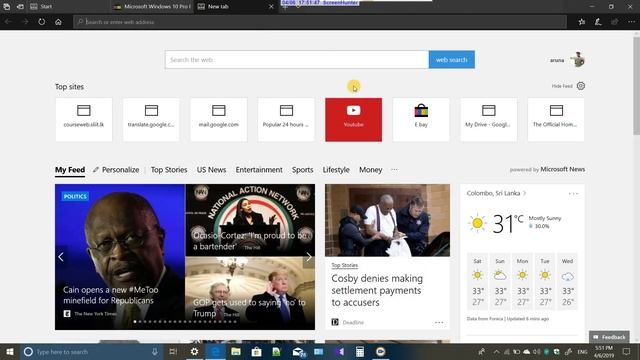Open The Official Hom... top site tile
Image resolution: width=640 pixels, height=360 pixels.
556,120
